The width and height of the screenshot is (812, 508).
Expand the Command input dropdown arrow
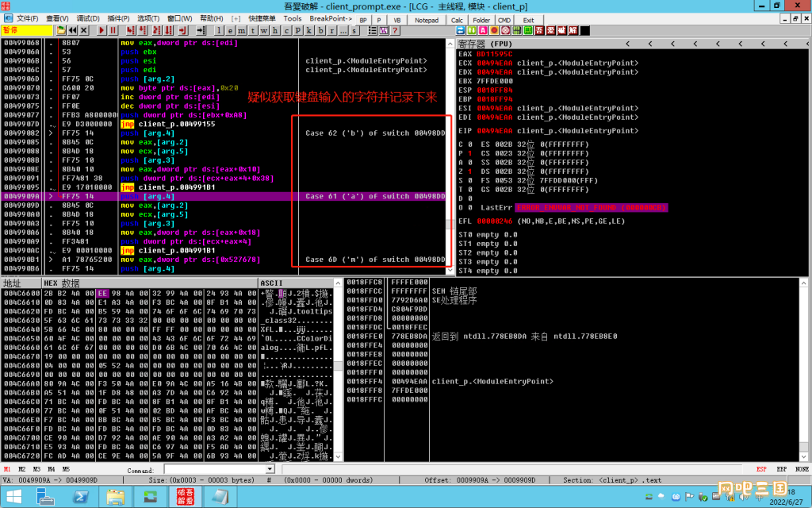pos(270,469)
